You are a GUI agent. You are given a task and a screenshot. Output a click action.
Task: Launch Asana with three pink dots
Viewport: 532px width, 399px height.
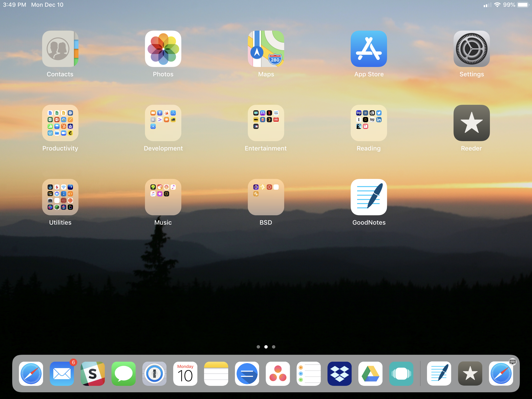click(x=278, y=374)
